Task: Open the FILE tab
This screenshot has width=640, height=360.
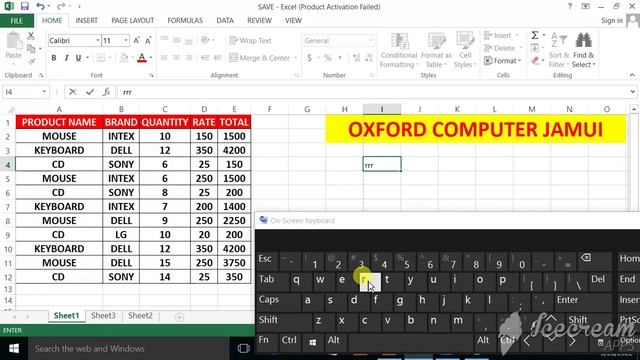Action: [x=17, y=20]
